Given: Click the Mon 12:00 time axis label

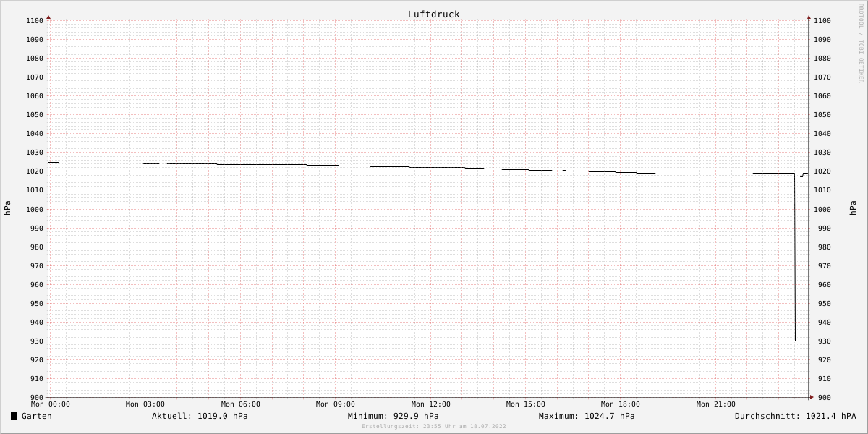Looking at the screenshot, I should (x=431, y=404).
